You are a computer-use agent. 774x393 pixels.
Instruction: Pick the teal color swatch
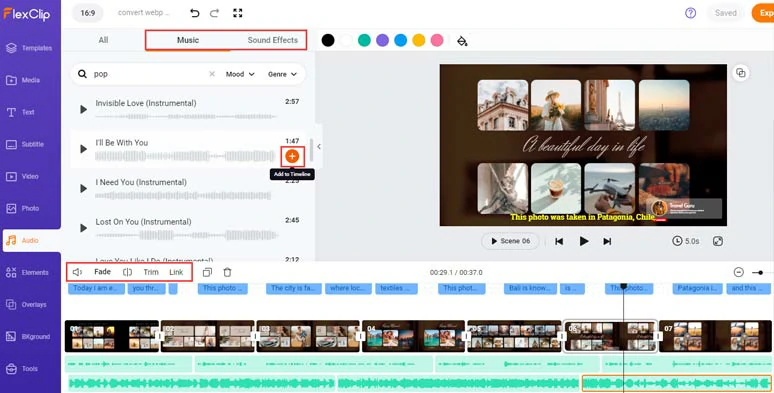click(364, 40)
